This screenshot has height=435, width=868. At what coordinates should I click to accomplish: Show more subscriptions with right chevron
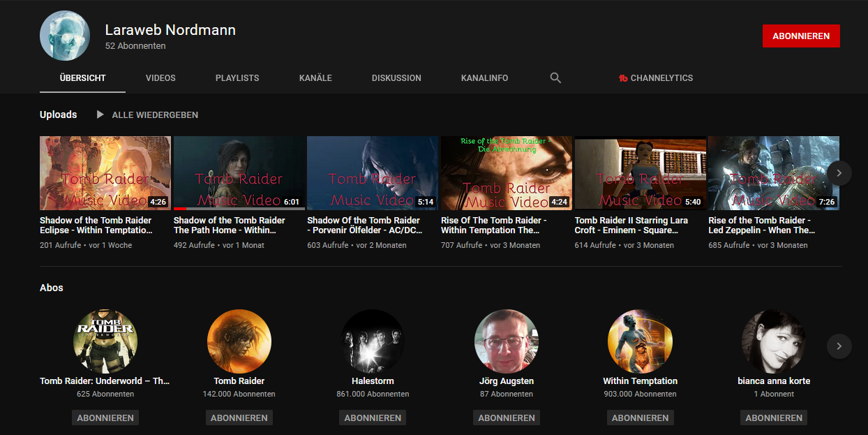click(x=839, y=346)
